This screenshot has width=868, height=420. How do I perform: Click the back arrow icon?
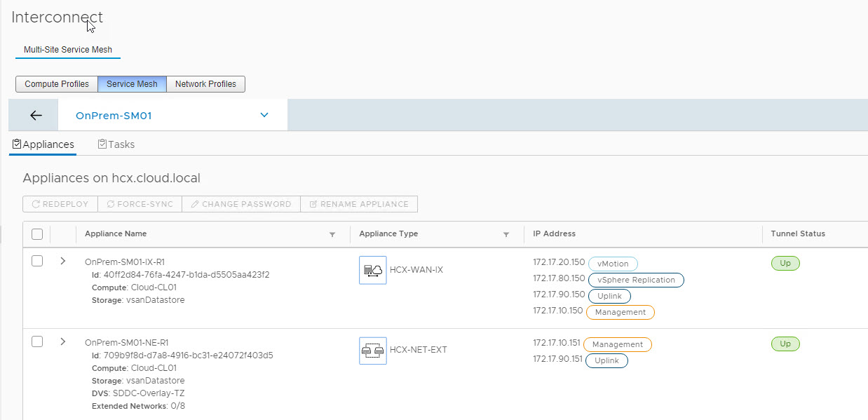pyautogui.click(x=36, y=116)
